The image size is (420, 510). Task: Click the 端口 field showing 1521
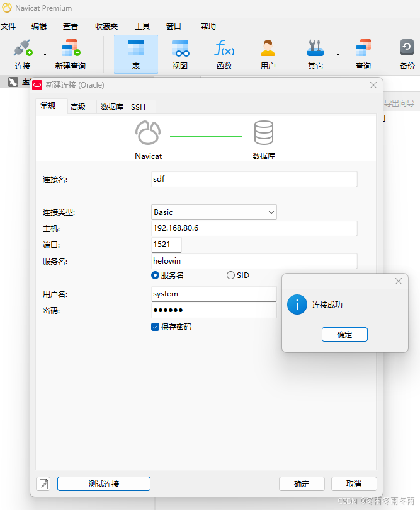(x=166, y=245)
